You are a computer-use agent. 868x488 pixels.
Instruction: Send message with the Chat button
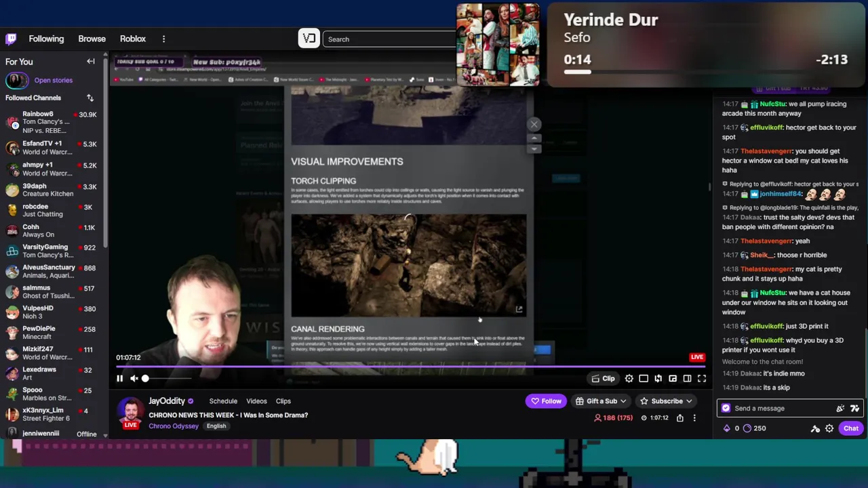851,428
